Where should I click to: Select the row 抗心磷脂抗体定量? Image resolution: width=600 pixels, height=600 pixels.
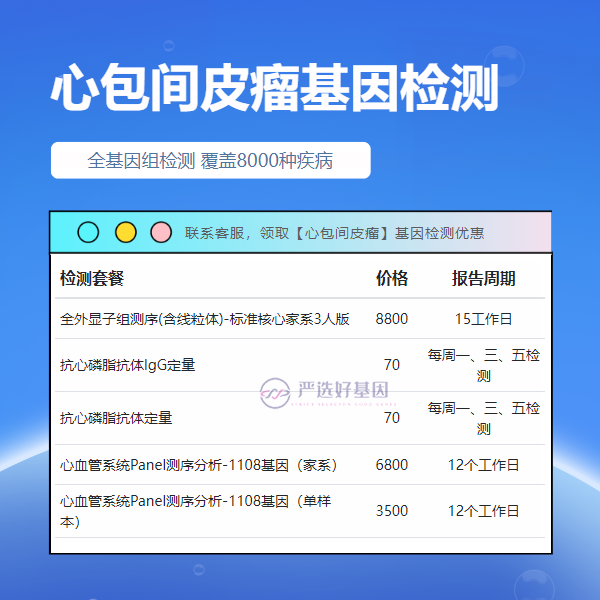pyautogui.click(x=300, y=418)
